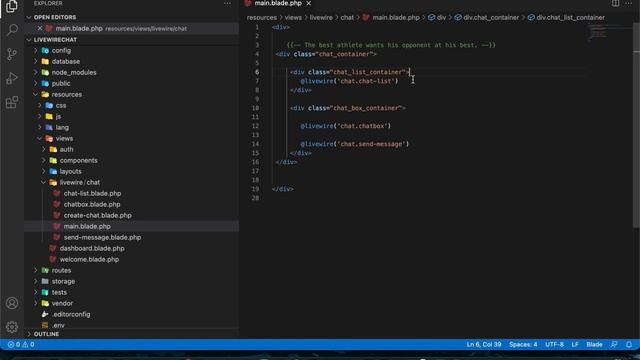Close main.blade.php in Open Editors list
The image size is (640, 360).
[x=40, y=29]
